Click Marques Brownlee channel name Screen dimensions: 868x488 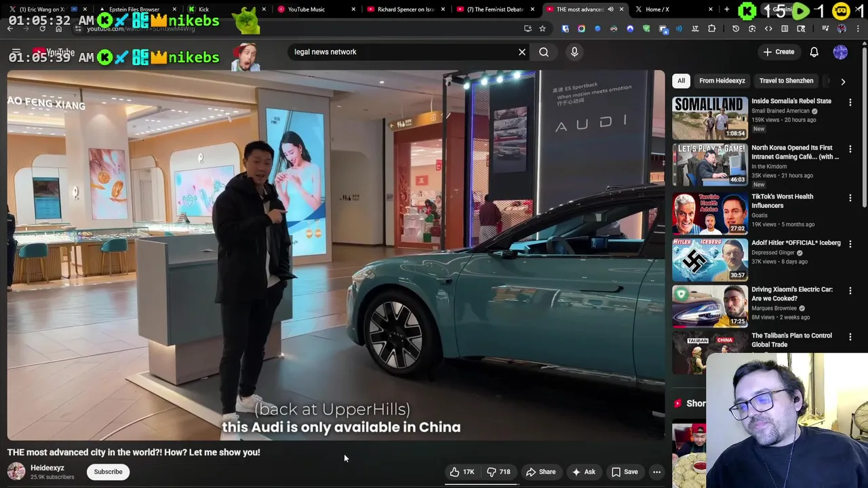click(x=774, y=308)
